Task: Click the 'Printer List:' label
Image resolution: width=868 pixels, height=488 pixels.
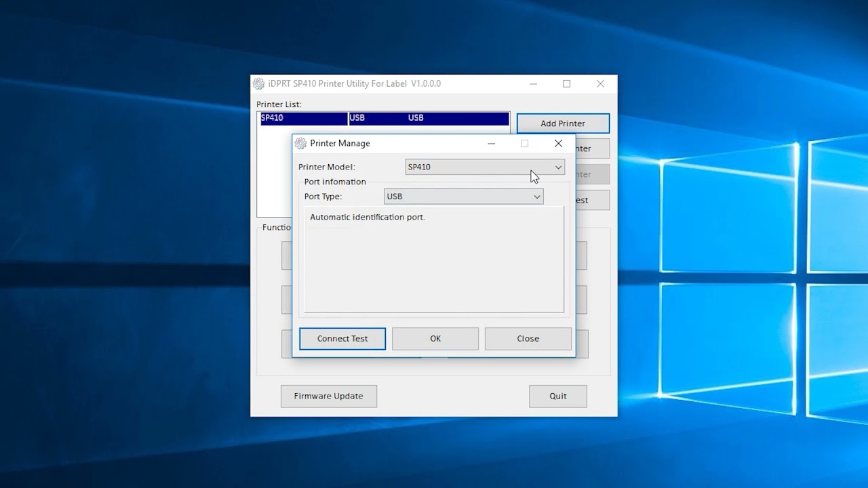Action: click(x=279, y=104)
